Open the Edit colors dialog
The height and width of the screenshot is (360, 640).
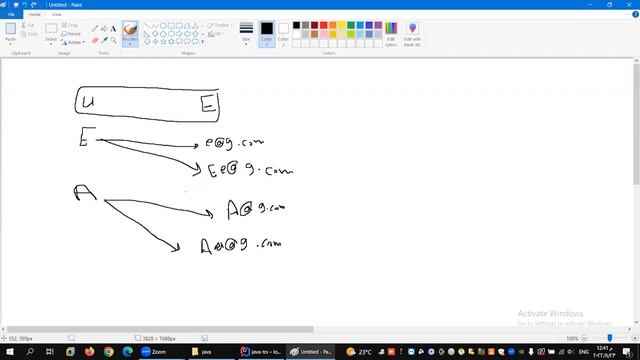pos(391,34)
